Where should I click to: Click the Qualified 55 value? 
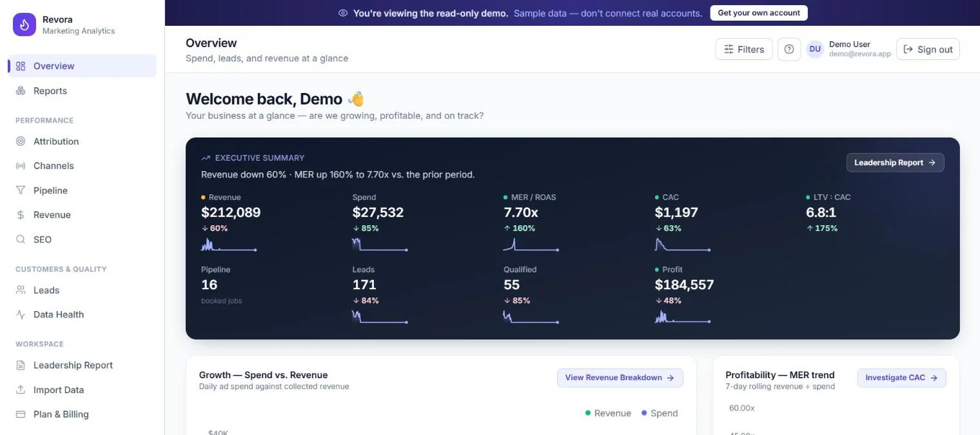coord(512,285)
